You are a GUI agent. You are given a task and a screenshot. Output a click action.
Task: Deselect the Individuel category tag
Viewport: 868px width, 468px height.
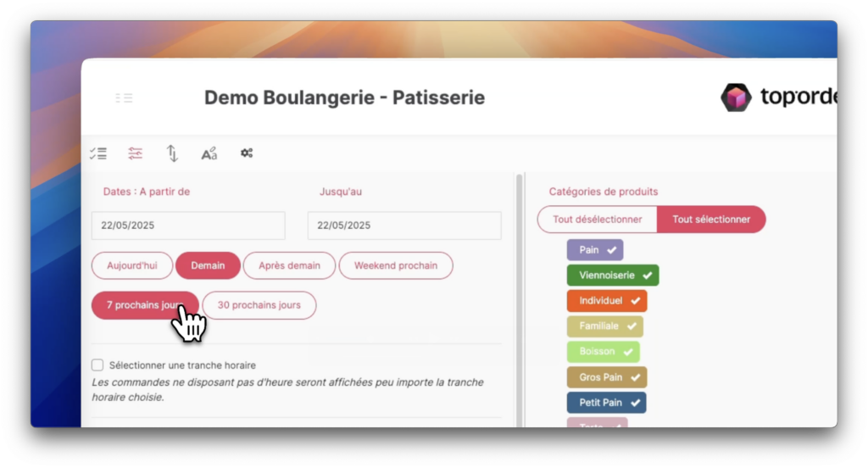point(606,301)
